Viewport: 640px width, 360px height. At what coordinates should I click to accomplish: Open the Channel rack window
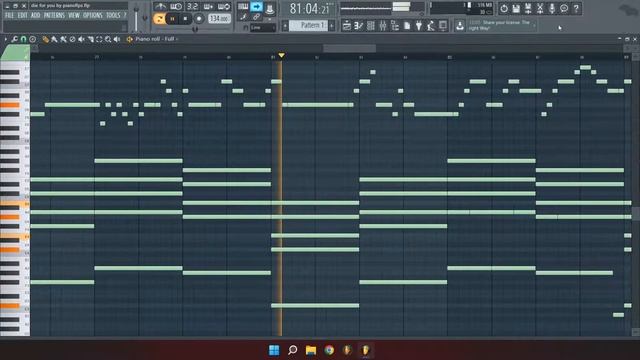pos(371,26)
